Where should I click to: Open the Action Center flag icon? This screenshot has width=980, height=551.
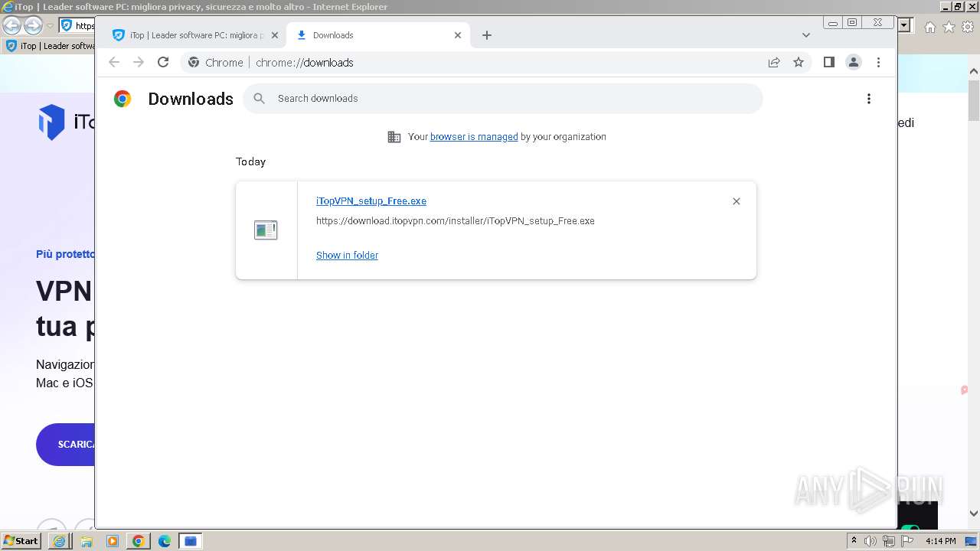click(907, 541)
